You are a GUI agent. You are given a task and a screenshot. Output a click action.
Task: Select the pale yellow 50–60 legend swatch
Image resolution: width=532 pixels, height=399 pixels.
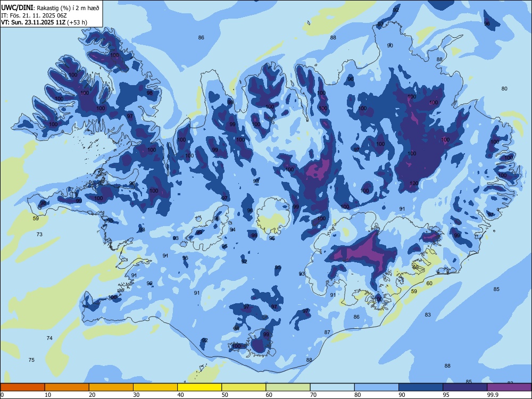click(244, 387)
